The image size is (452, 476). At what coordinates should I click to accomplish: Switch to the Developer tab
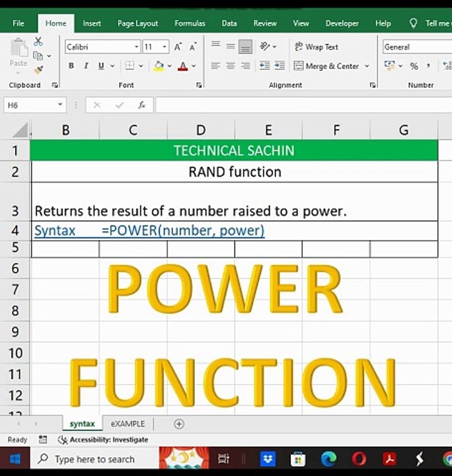[x=342, y=23]
